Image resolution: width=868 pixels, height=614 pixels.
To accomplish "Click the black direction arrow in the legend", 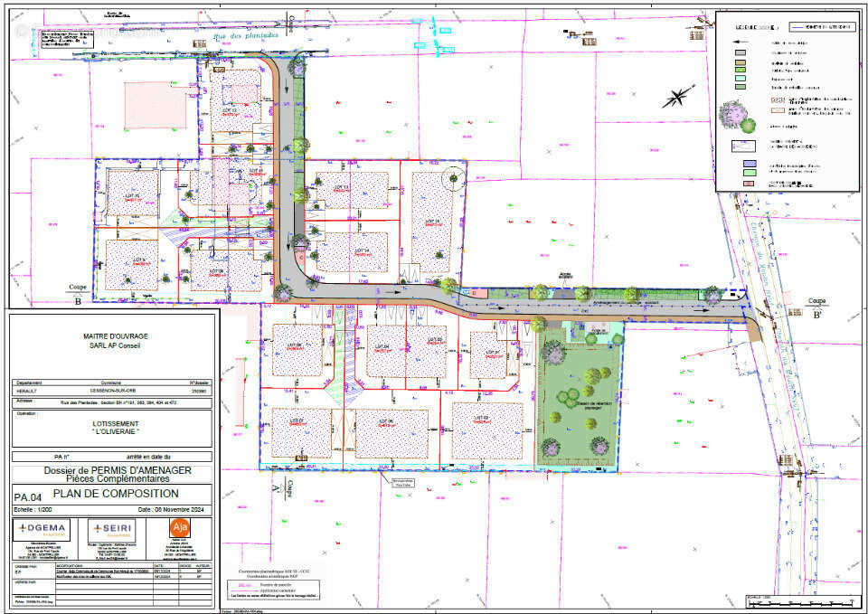I will click(741, 43).
